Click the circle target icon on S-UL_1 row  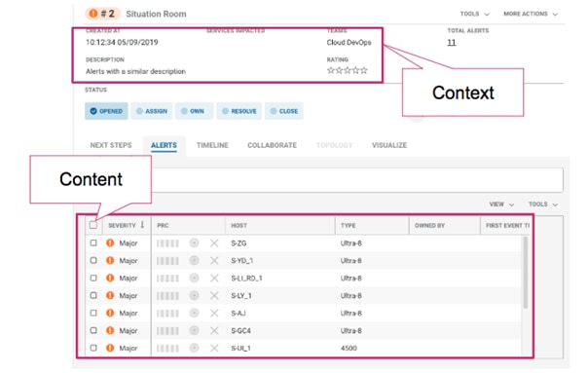(194, 349)
